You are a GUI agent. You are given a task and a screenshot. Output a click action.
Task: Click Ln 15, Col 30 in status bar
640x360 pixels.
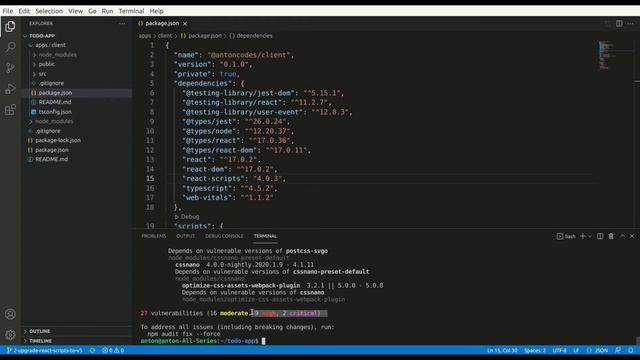pyautogui.click(x=502, y=350)
